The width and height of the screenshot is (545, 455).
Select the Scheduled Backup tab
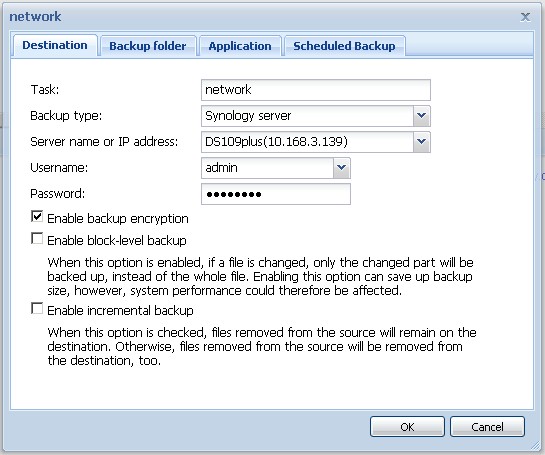pyautogui.click(x=344, y=46)
